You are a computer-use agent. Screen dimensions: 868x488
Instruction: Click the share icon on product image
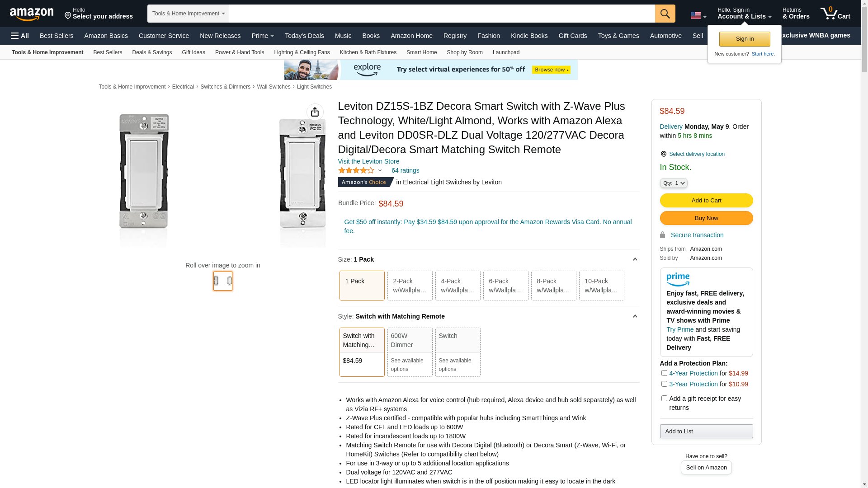tap(315, 112)
